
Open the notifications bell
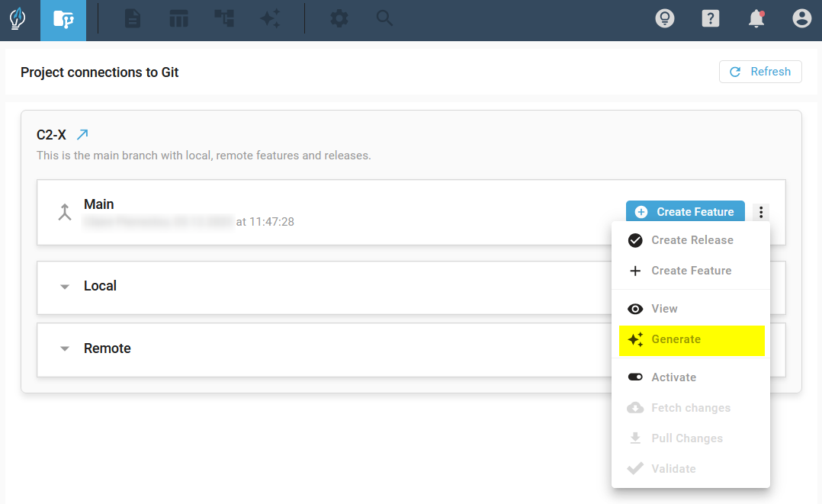[x=756, y=19]
